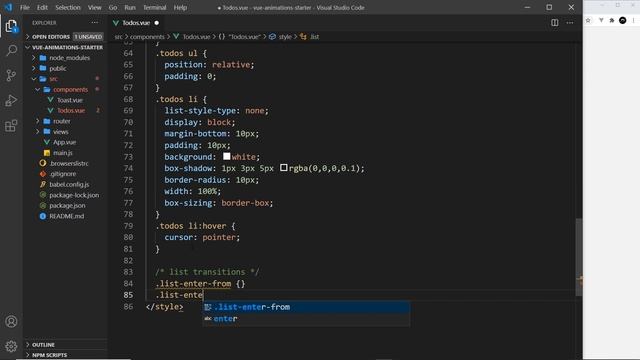Open the Run menu
Image resolution: width=640 pixels, height=360 pixels.
pos(130,7)
